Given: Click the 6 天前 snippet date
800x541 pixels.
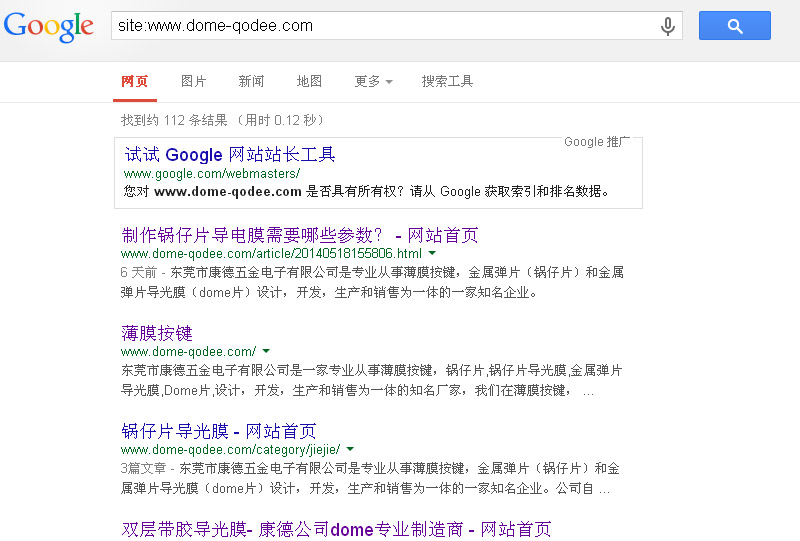Looking at the screenshot, I should tap(138, 272).
